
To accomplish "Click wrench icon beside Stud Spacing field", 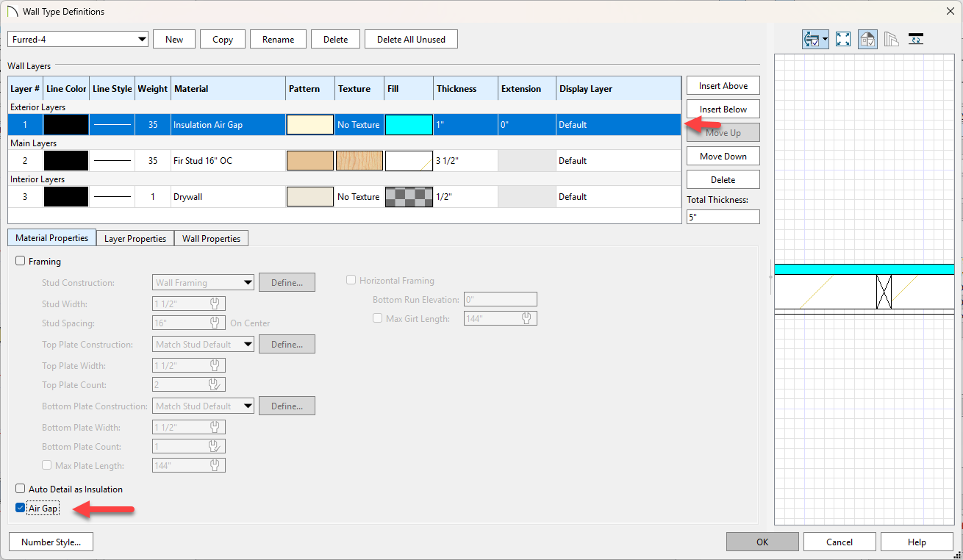I will pyautogui.click(x=215, y=323).
